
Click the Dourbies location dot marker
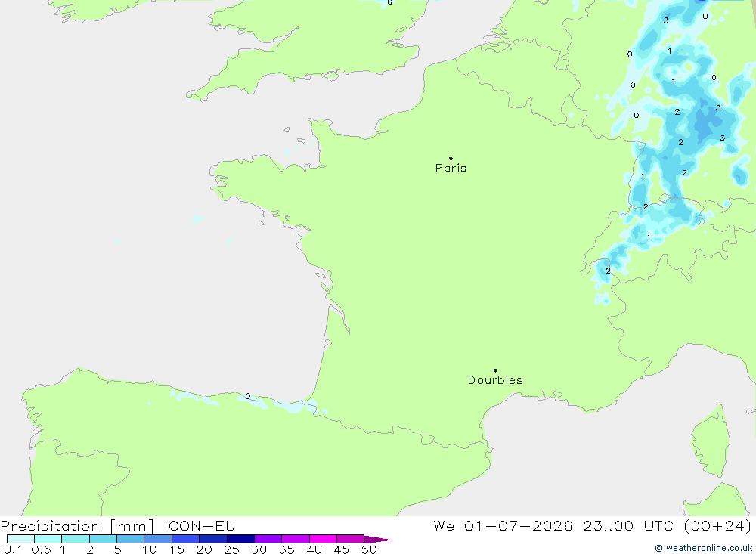click(495, 370)
